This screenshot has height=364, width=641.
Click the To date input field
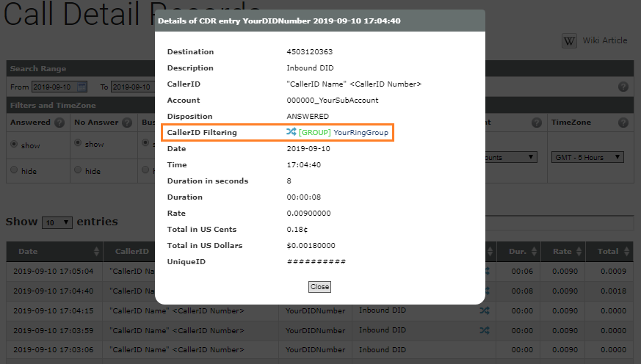click(x=132, y=87)
